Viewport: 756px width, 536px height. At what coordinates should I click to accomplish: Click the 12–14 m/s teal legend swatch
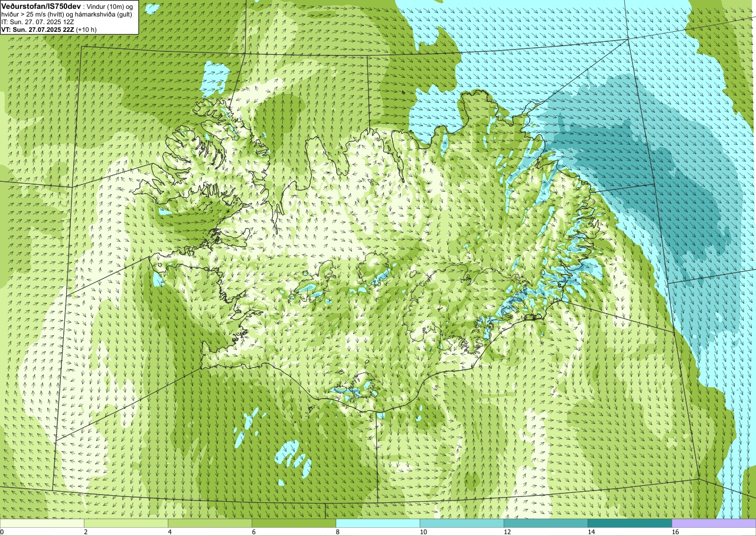pyautogui.click(x=546, y=523)
